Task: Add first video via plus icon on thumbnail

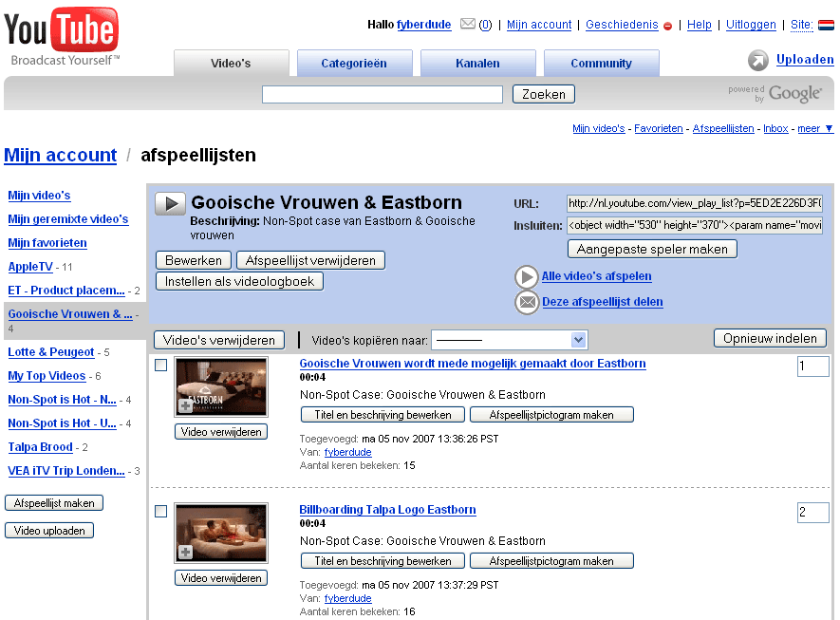Action: coord(185,405)
